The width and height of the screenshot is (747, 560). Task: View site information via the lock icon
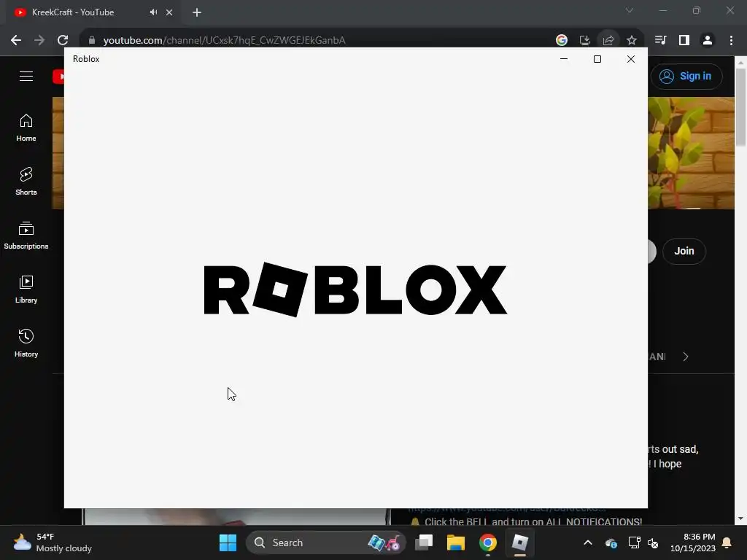(92, 40)
